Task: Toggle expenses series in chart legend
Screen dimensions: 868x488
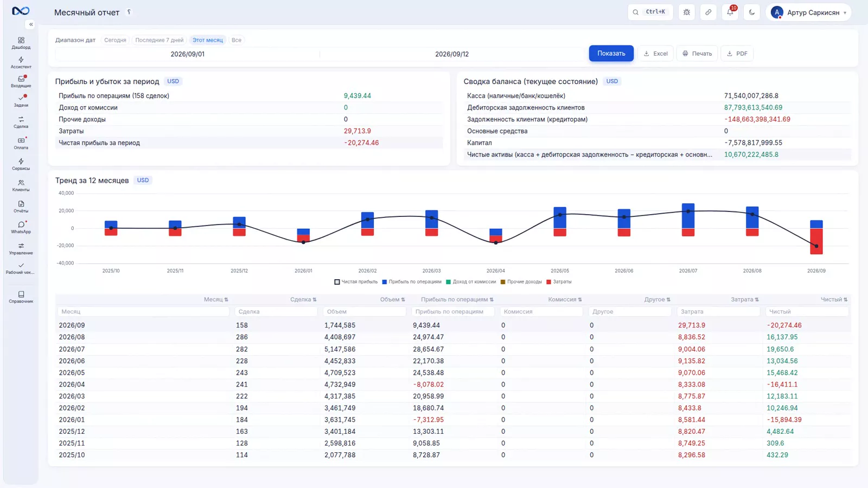Action: pyautogui.click(x=559, y=282)
